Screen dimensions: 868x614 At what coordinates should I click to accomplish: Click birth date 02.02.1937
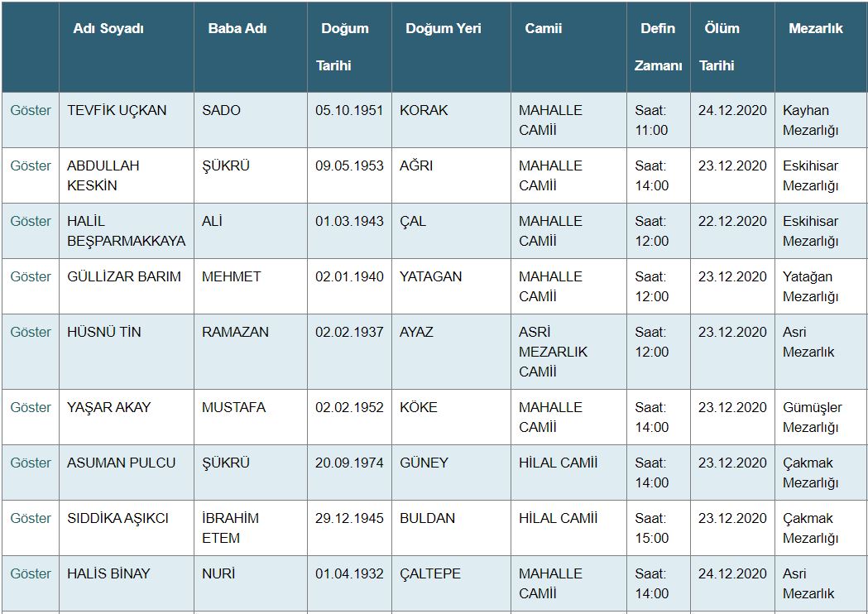[x=349, y=332]
